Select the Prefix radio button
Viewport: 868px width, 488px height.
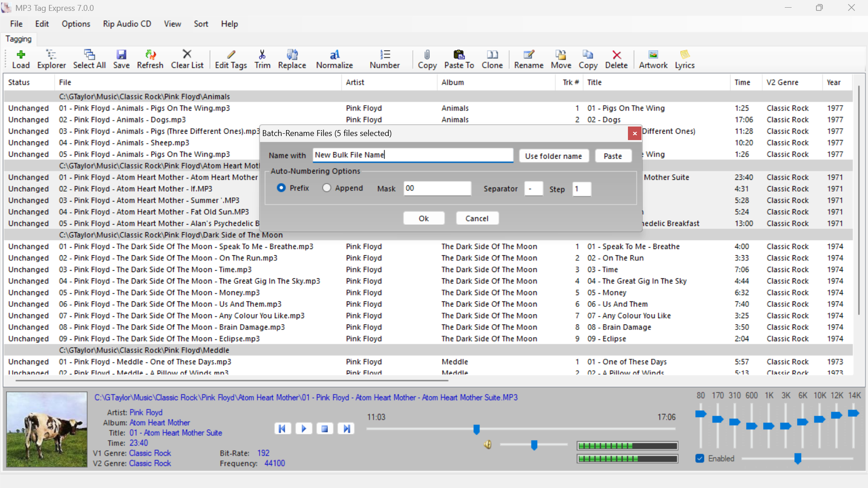pos(281,188)
